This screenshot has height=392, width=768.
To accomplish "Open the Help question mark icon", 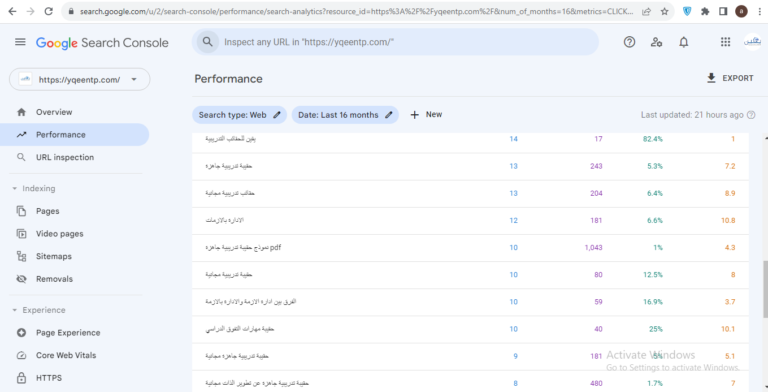I will tap(629, 42).
